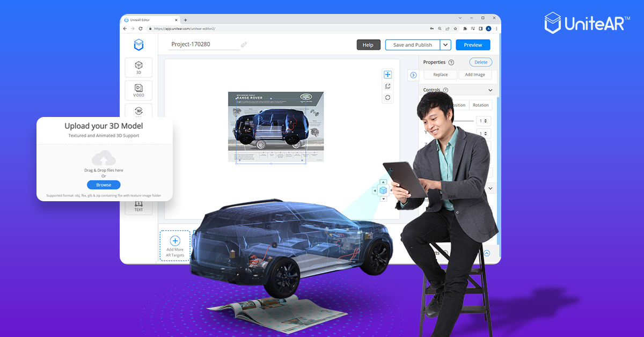The image size is (644, 337).
Task: Open help tooltip next to Properties
Action: pos(451,62)
